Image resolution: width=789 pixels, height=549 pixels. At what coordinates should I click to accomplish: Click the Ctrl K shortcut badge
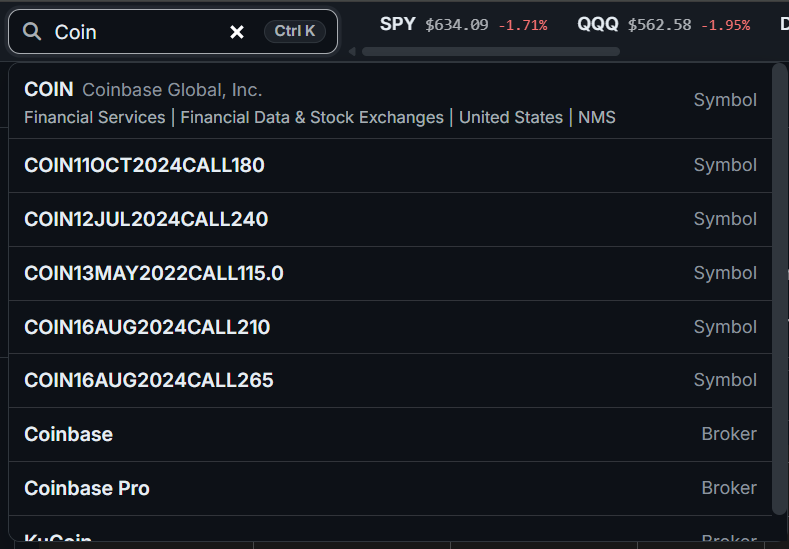[295, 31]
